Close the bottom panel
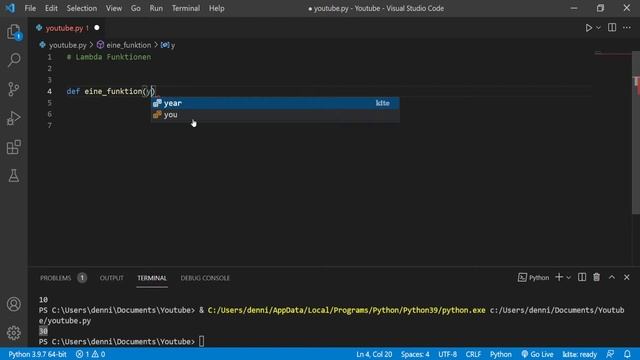This screenshot has height=360, width=640. click(627, 277)
